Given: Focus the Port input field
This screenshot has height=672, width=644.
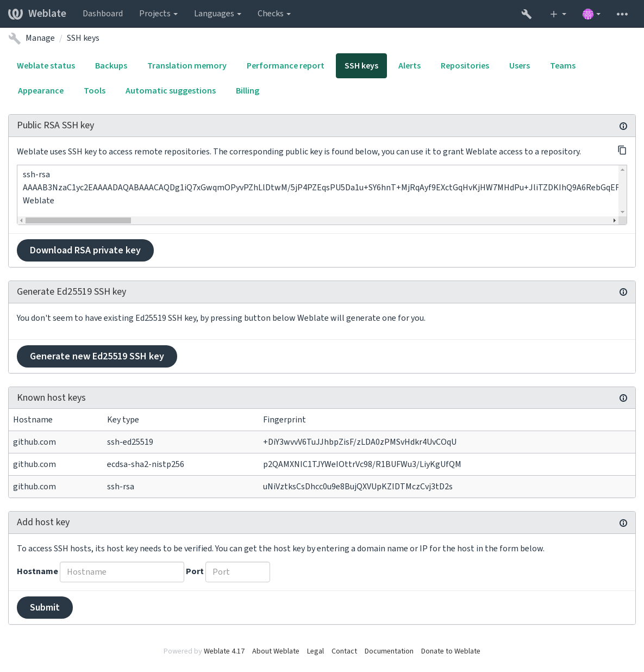Looking at the screenshot, I should click(237, 572).
